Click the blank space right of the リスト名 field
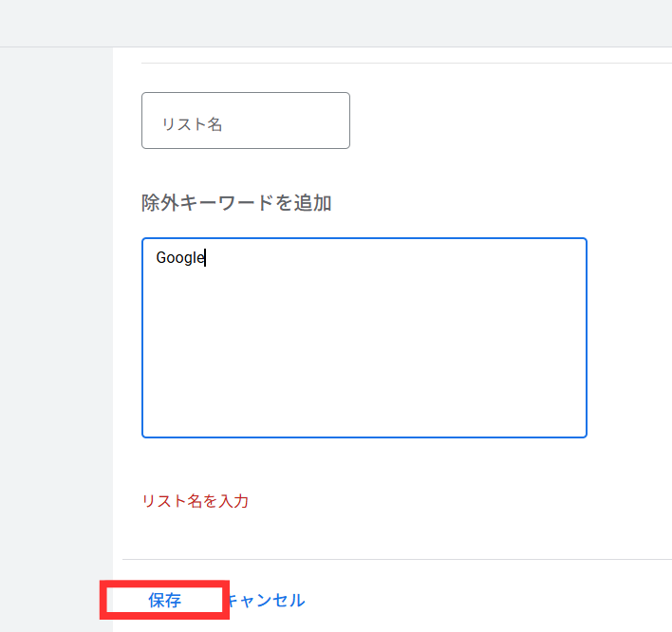Screen dimensions: 672x632 point(510,121)
